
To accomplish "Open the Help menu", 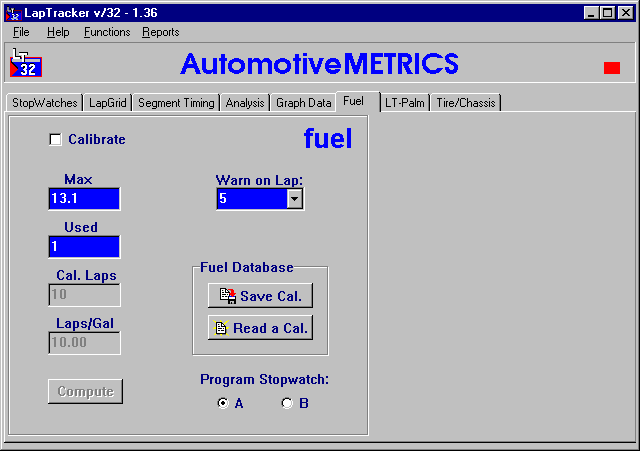I will click(x=58, y=32).
